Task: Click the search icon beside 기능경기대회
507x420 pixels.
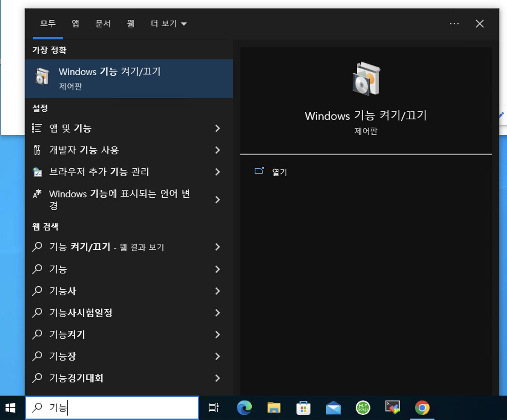Action: click(x=37, y=378)
